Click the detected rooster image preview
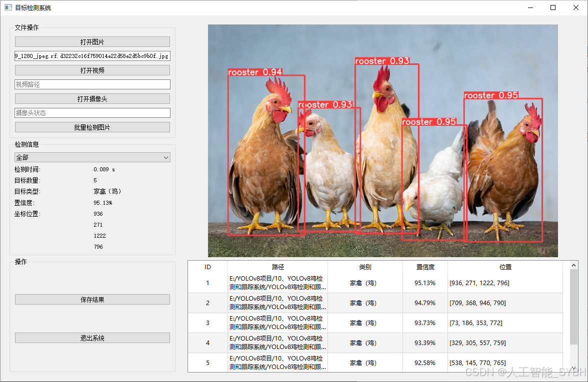588x382 pixels. click(x=383, y=140)
